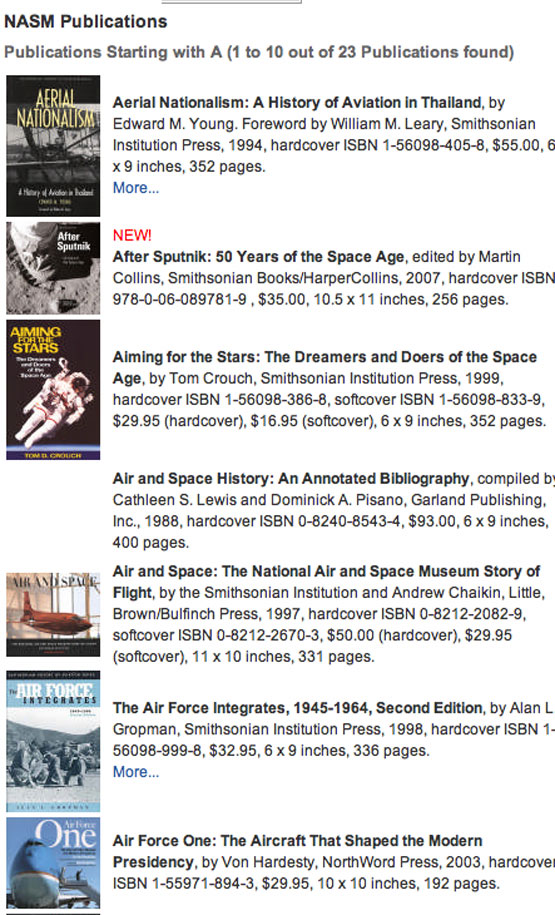This screenshot has width=555, height=915.
Task: Open More link for The Air Force Integrates
Action: [x=135, y=772]
